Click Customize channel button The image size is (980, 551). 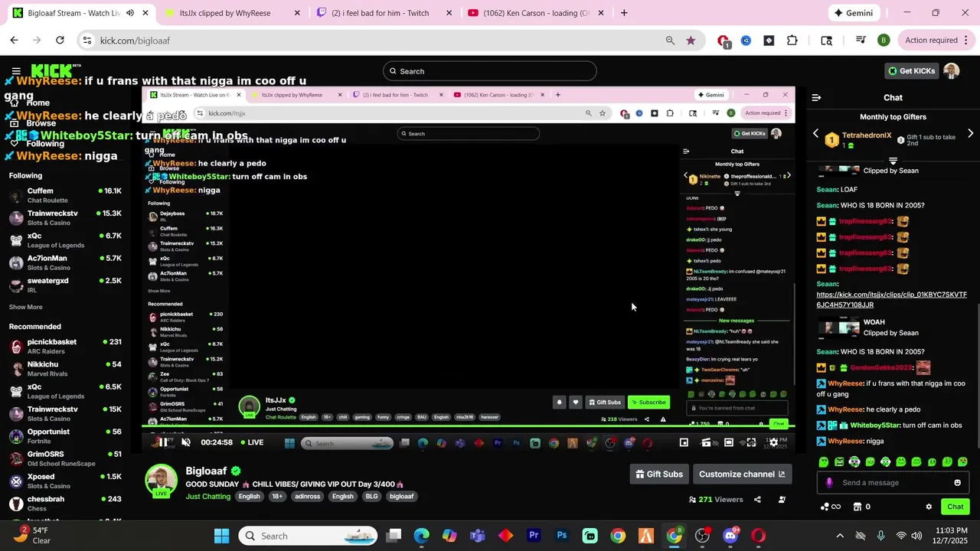pos(742,474)
